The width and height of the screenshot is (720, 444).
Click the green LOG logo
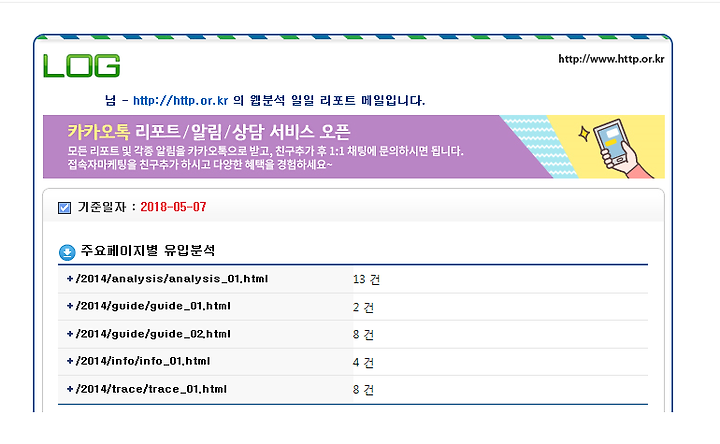point(82,66)
